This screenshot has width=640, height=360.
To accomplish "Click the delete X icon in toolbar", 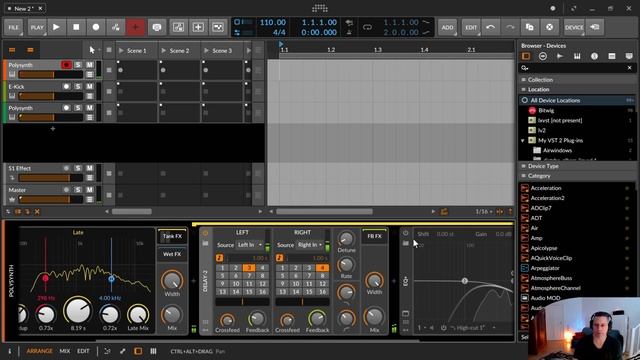I will pyautogui.click(x=550, y=27).
